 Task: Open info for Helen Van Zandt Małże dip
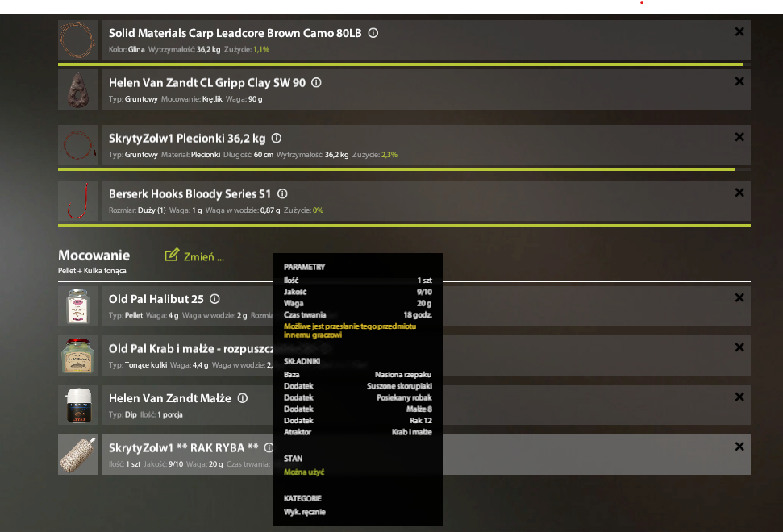click(x=243, y=398)
